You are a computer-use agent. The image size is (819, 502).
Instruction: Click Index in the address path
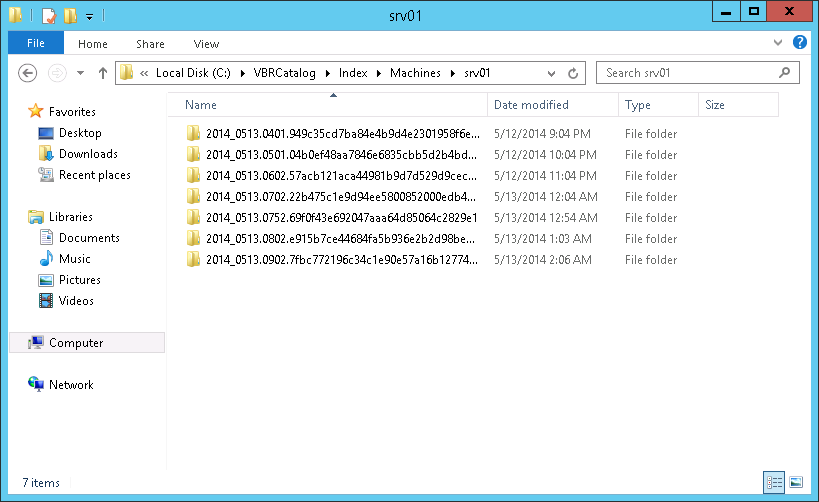(353, 73)
